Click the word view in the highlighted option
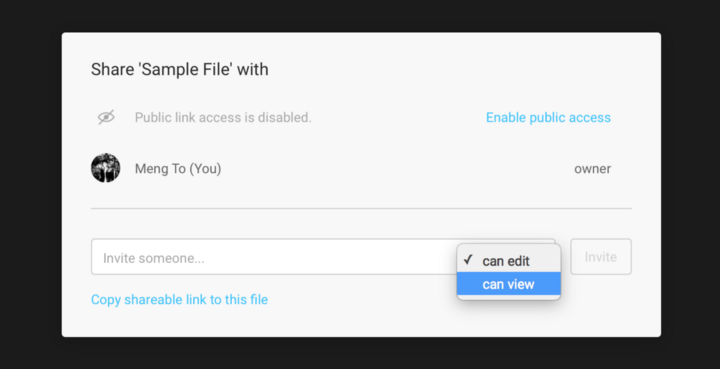 (x=521, y=284)
